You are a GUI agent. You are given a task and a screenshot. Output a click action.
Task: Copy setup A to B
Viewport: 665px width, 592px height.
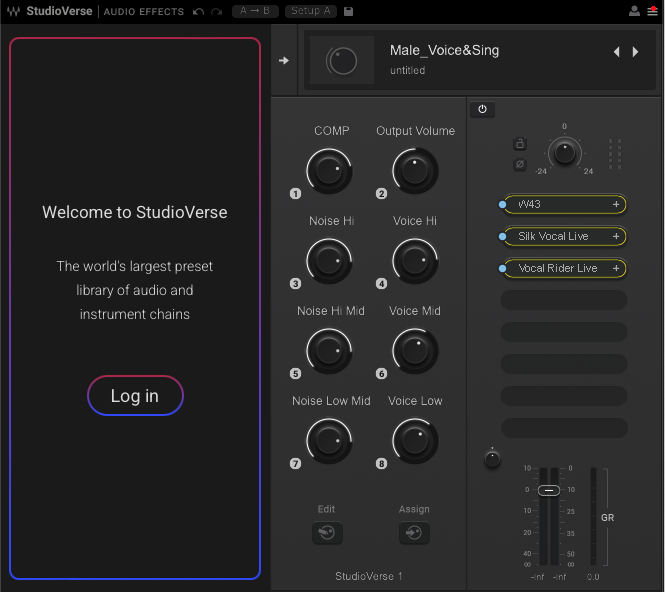(x=255, y=11)
